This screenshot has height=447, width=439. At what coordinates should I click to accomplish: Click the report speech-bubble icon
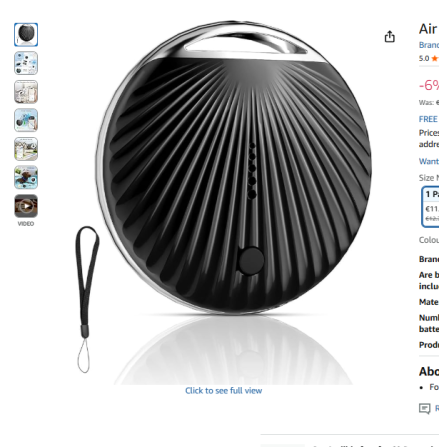424,408
